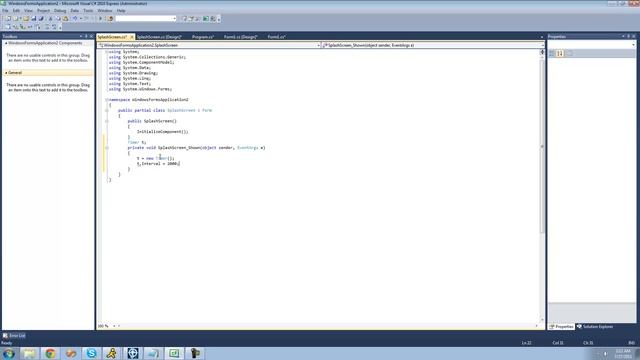The width and height of the screenshot is (640, 360).
Task: Click the Start Debugging play icon
Action: click(x=100, y=19)
